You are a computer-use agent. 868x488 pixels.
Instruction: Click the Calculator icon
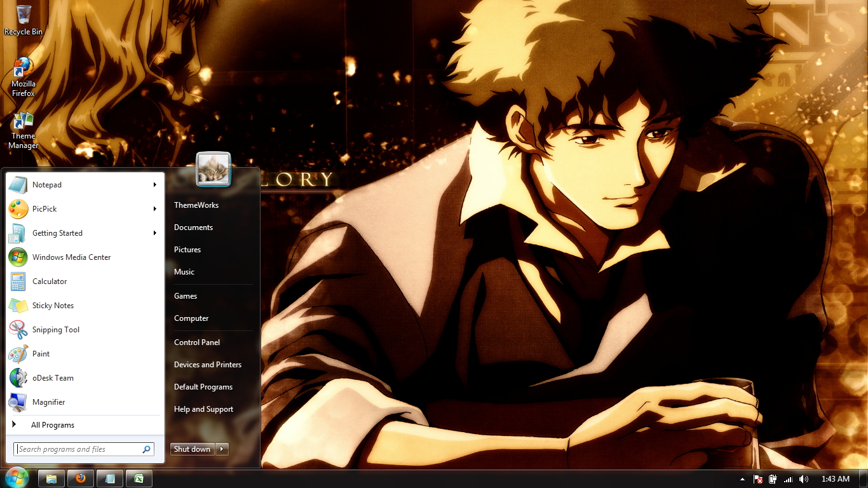[x=18, y=281]
